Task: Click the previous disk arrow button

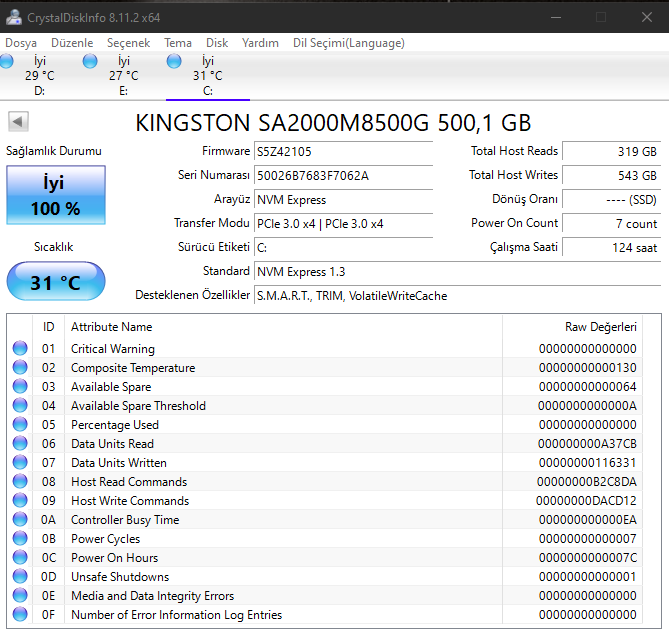Action: point(18,122)
